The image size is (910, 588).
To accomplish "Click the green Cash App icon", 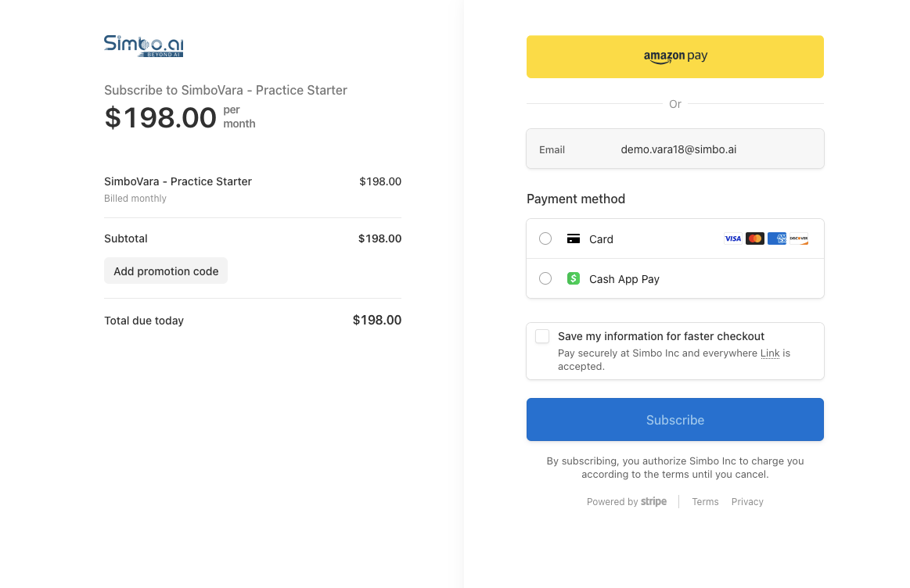I will click(574, 278).
